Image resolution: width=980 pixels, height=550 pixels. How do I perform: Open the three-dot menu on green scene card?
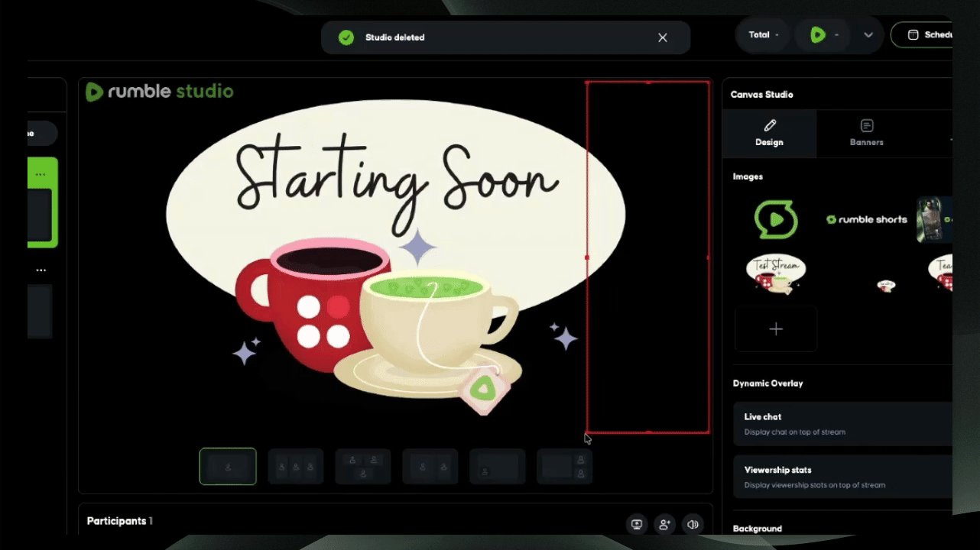[x=41, y=174]
